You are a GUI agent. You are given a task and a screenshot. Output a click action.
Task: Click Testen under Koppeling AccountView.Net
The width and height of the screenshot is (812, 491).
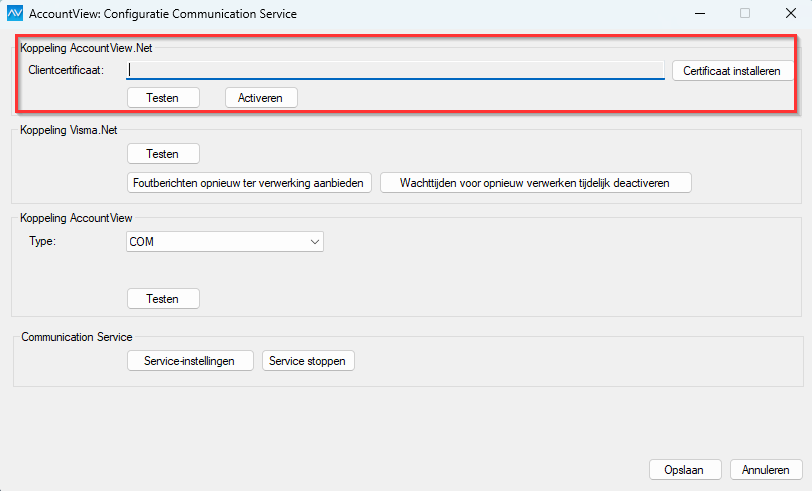[x=163, y=98]
